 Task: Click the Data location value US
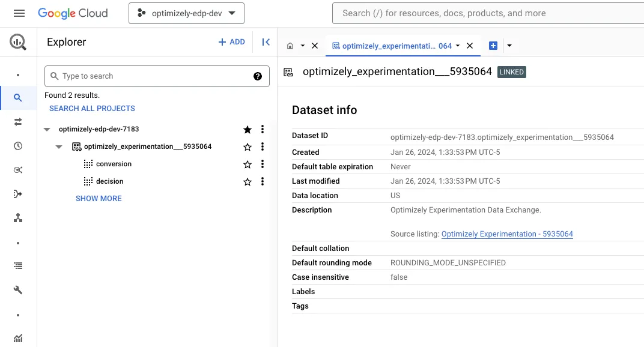point(395,196)
